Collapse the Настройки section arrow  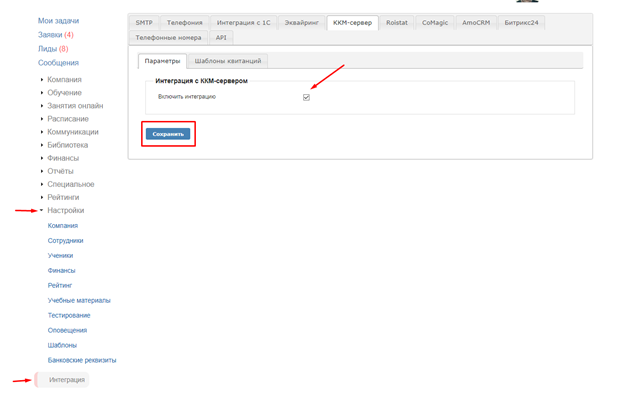point(41,210)
